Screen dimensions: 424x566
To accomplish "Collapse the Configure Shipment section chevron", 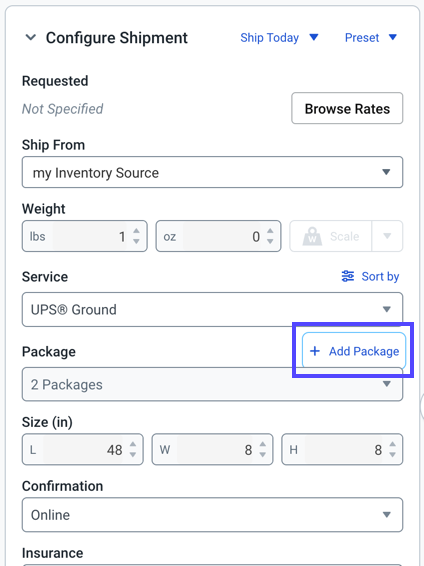I will pyautogui.click(x=31, y=37).
